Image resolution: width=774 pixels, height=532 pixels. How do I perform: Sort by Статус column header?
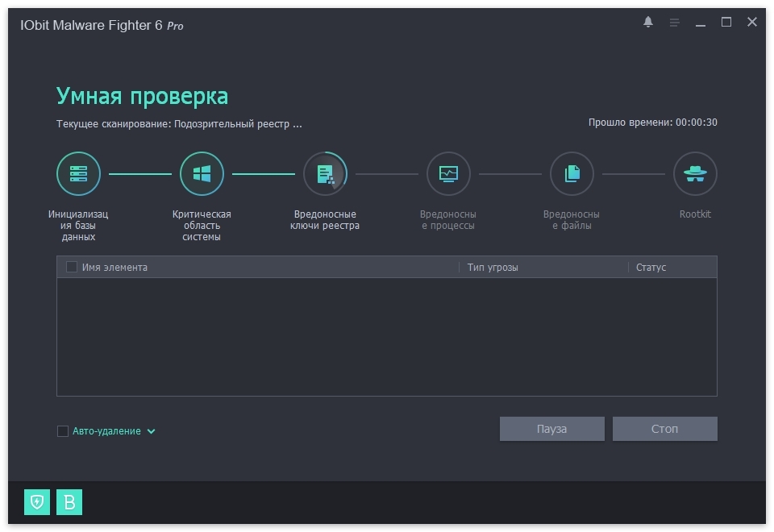click(651, 267)
